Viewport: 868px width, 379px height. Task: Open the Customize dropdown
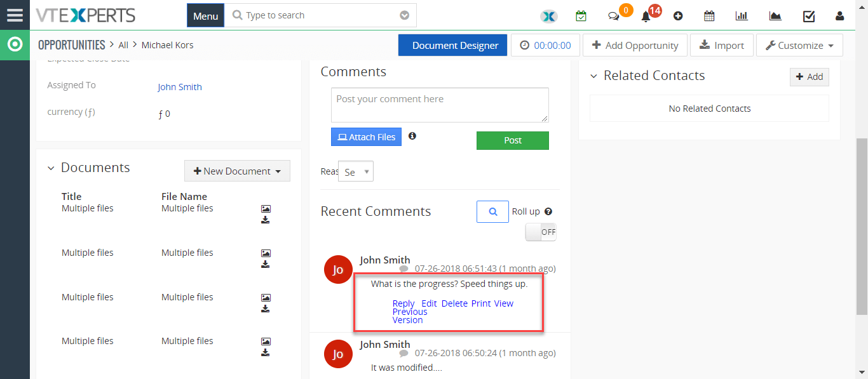click(x=799, y=45)
